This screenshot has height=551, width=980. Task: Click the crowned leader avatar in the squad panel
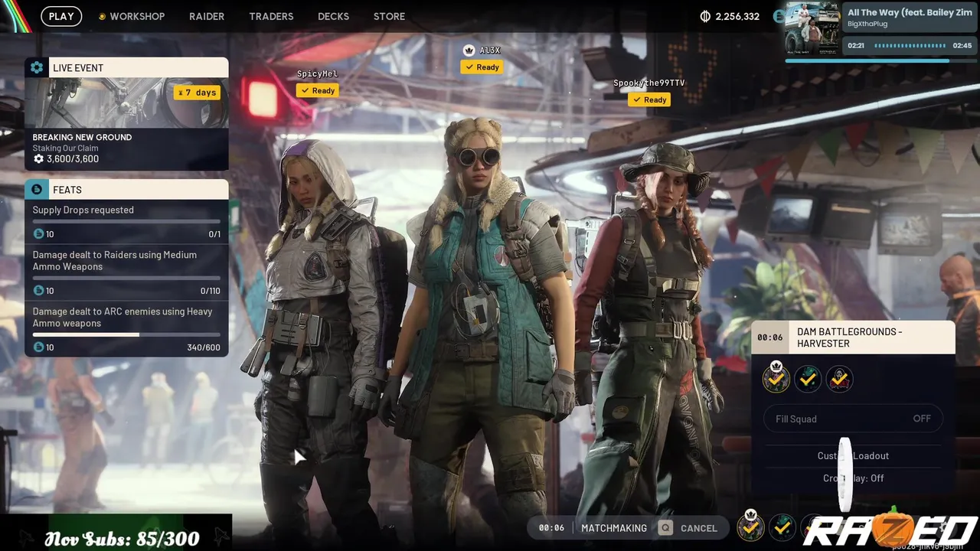[x=776, y=378]
